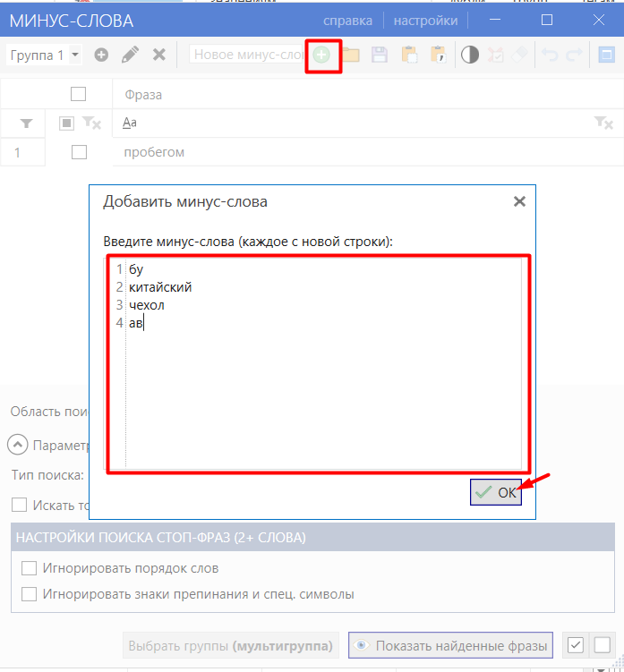Open the настройки menu item

425,21
